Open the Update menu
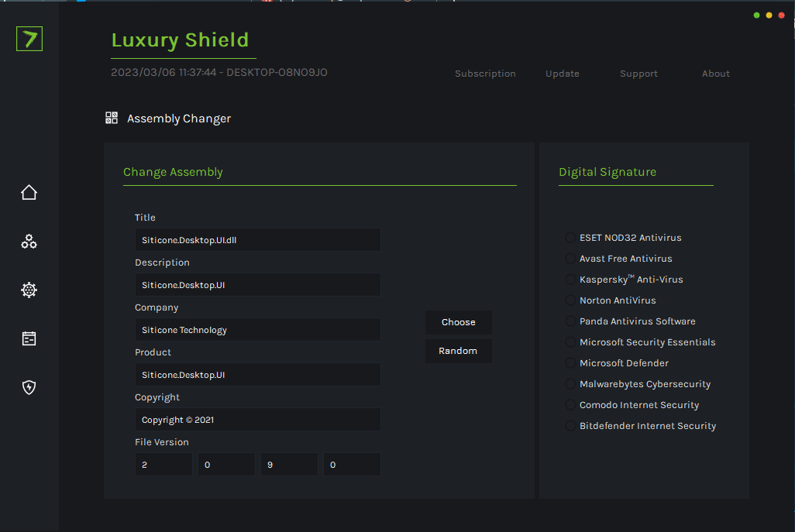 (x=563, y=74)
